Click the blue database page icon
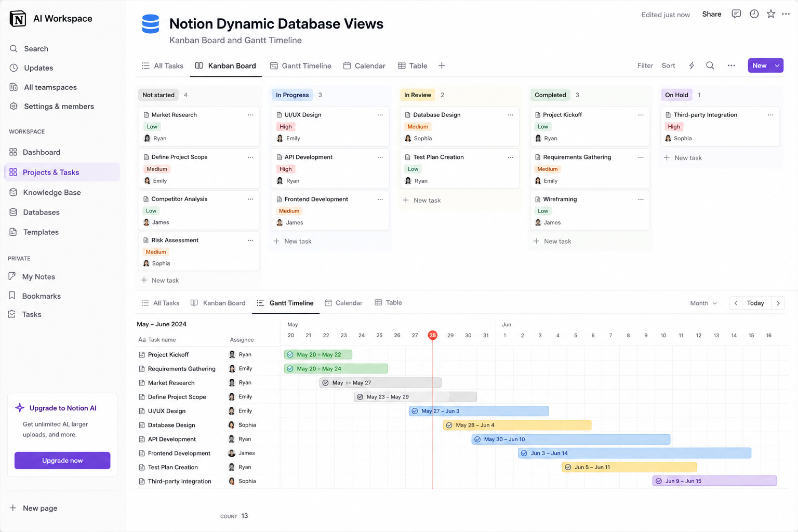The image size is (798, 532). [x=151, y=24]
